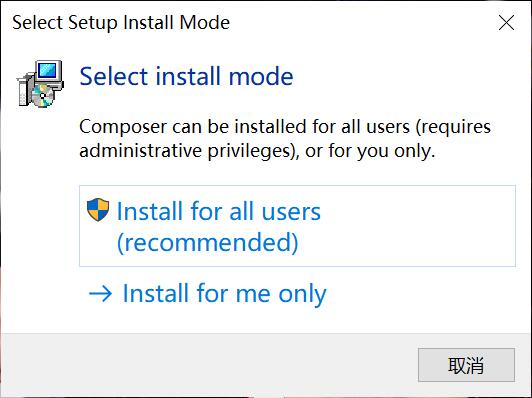Click the word users in Install for all users
Viewport: 532px width, 398px height.
291,212
